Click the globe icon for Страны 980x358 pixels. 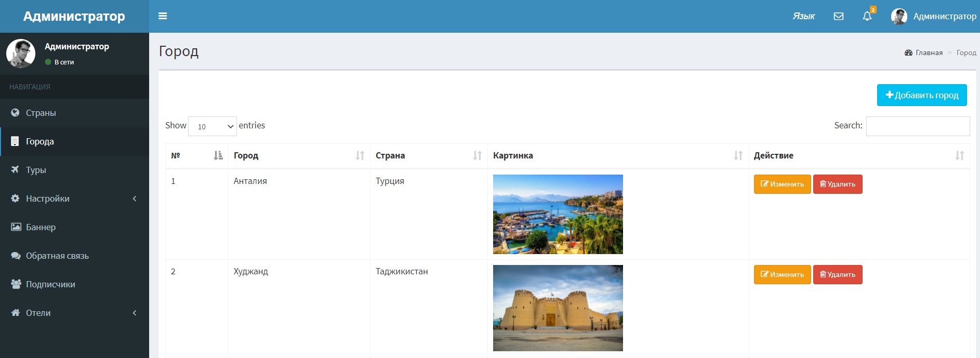coord(16,113)
